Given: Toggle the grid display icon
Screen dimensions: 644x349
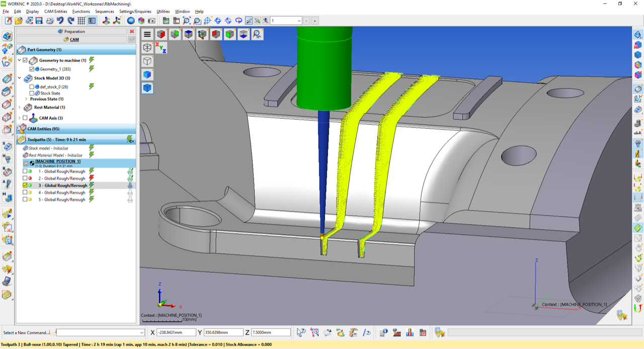Looking at the screenshot, I should tap(81, 21).
